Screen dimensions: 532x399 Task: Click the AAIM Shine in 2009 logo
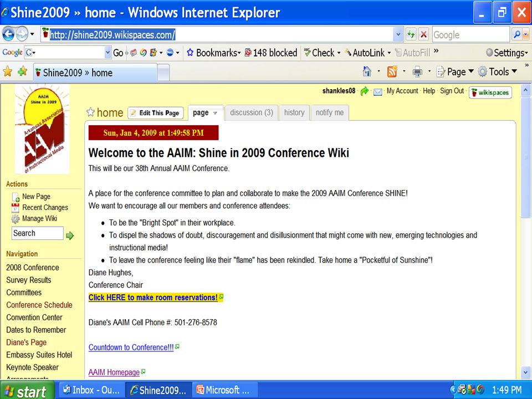click(x=43, y=129)
